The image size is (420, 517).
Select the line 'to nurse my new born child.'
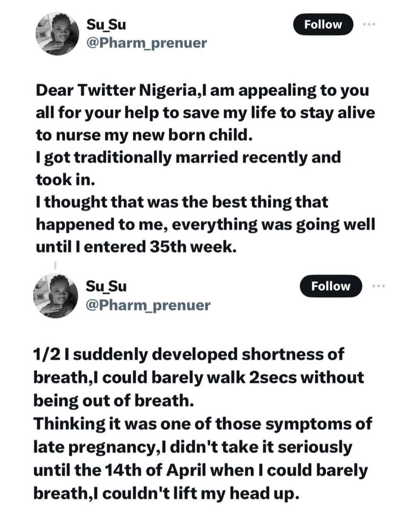(x=144, y=135)
